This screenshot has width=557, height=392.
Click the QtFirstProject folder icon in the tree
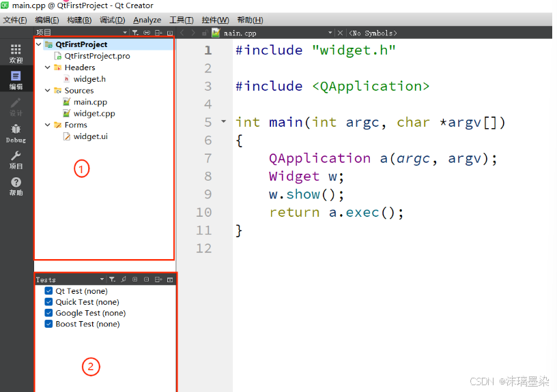(49, 44)
